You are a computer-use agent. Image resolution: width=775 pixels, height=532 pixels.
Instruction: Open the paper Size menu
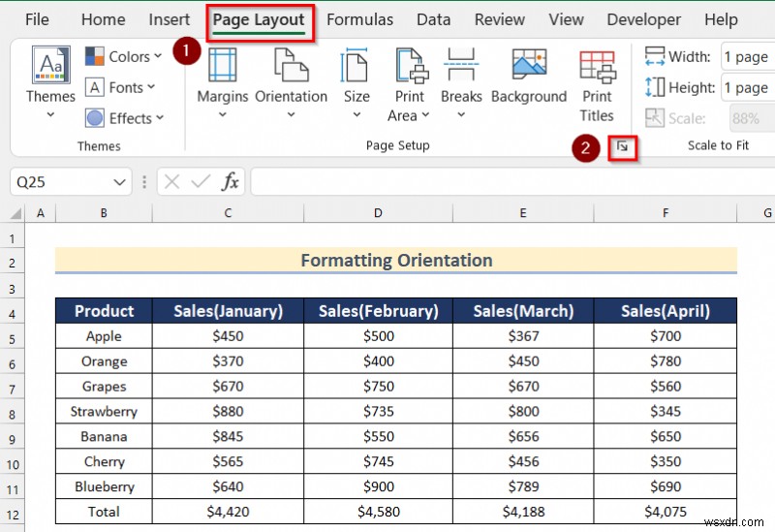click(356, 82)
